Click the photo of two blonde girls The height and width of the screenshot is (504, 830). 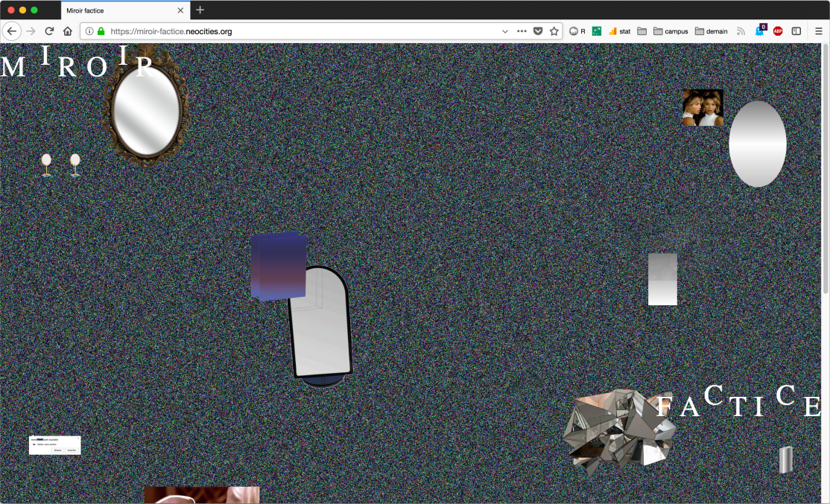tap(703, 108)
